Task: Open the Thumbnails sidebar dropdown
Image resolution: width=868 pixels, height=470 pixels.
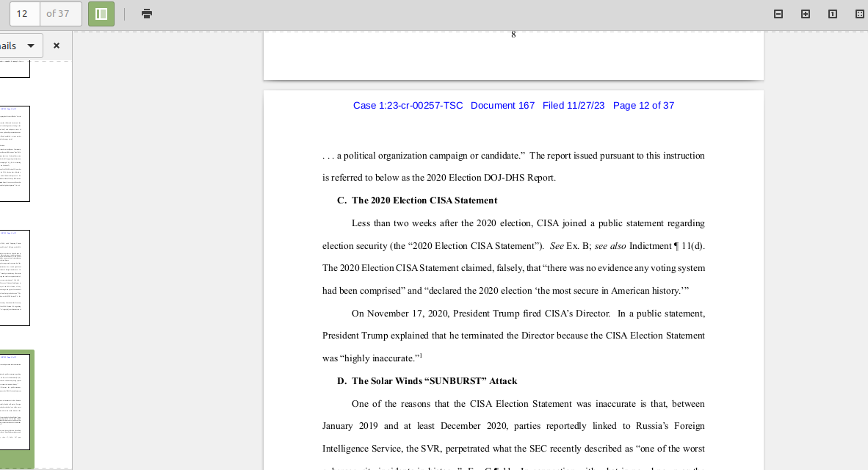Action: pyautogui.click(x=21, y=46)
